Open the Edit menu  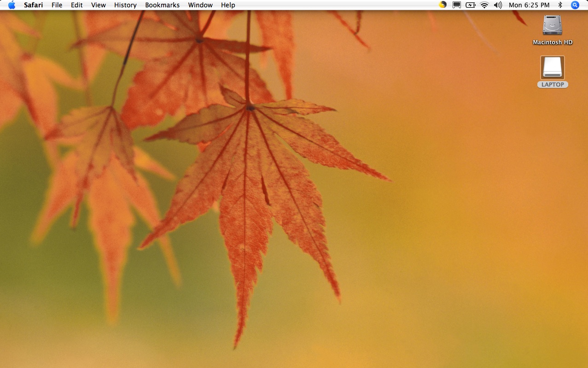click(x=77, y=5)
